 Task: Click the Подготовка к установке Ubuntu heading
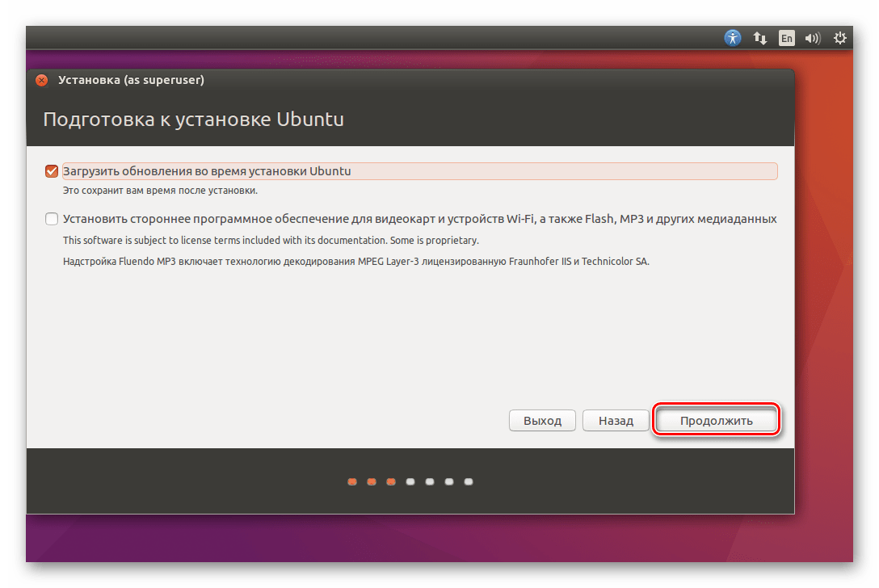[x=193, y=120]
